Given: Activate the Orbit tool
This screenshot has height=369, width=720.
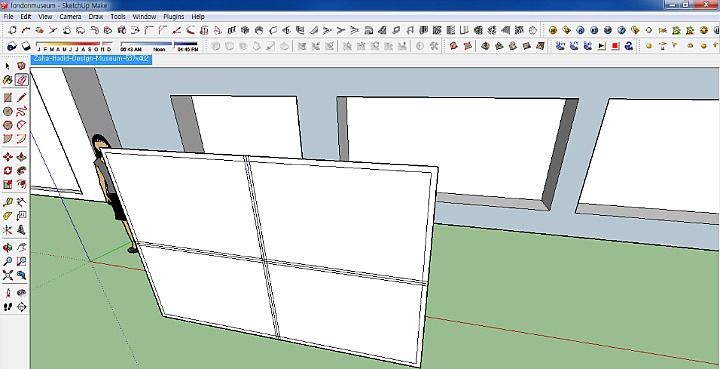Looking at the screenshot, I should tap(8, 248).
